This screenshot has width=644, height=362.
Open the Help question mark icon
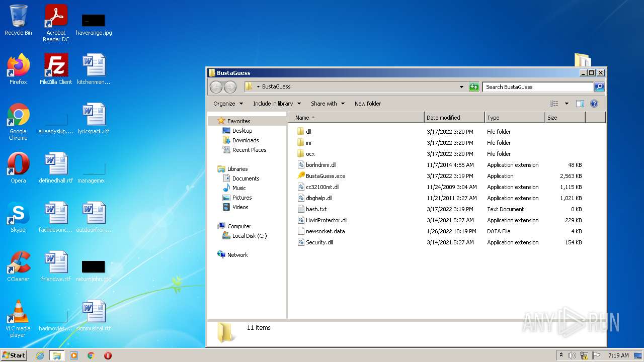click(x=594, y=104)
